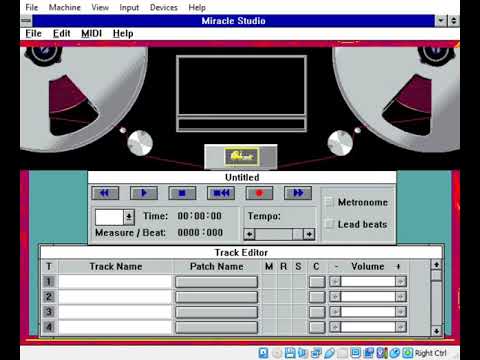
Task: Toggle record cell for track 1
Action: coord(284,282)
